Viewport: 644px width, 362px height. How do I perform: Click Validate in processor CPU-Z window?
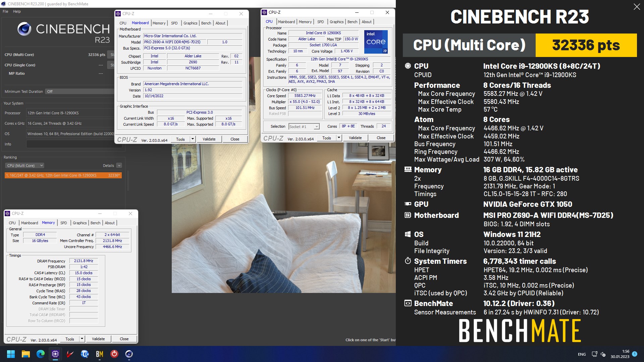(x=355, y=138)
